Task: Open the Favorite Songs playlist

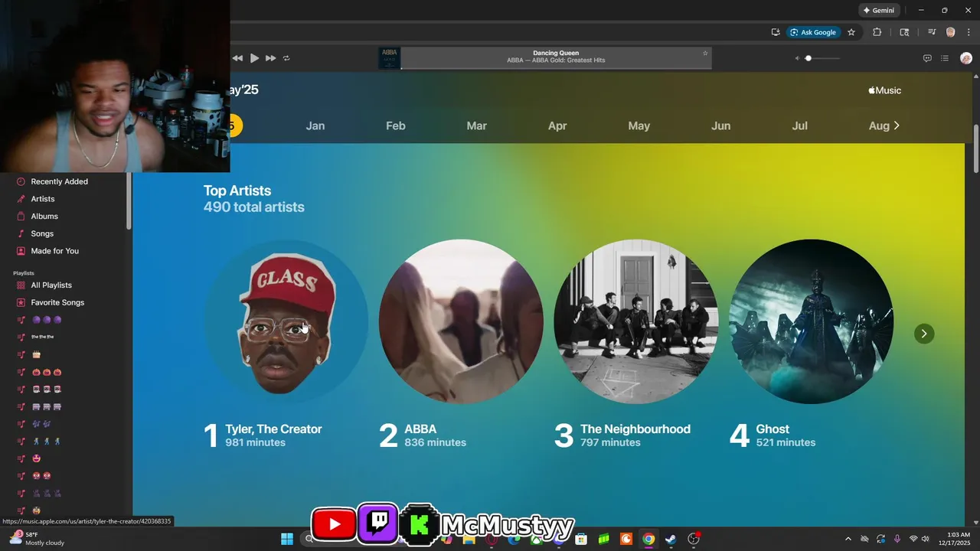Action: click(57, 302)
